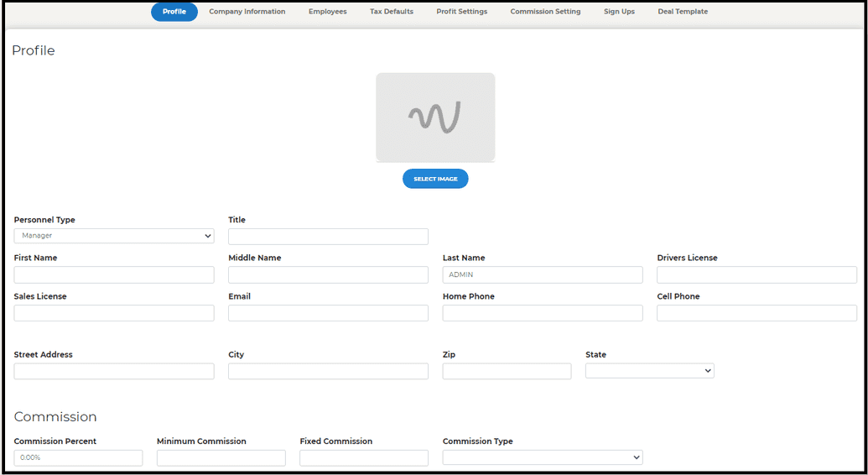
Task: Open the Commission Type dropdown
Action: coord(543,457)
